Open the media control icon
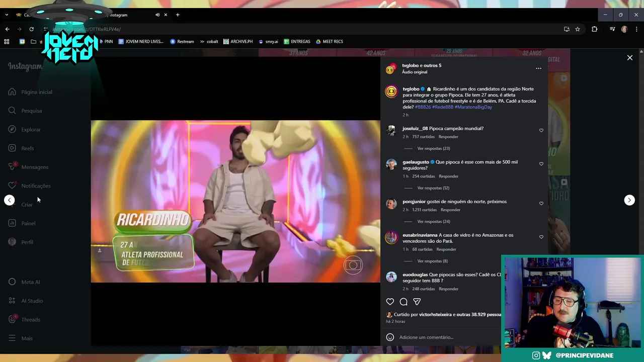The image size is (644, 362). click(612, 29)
